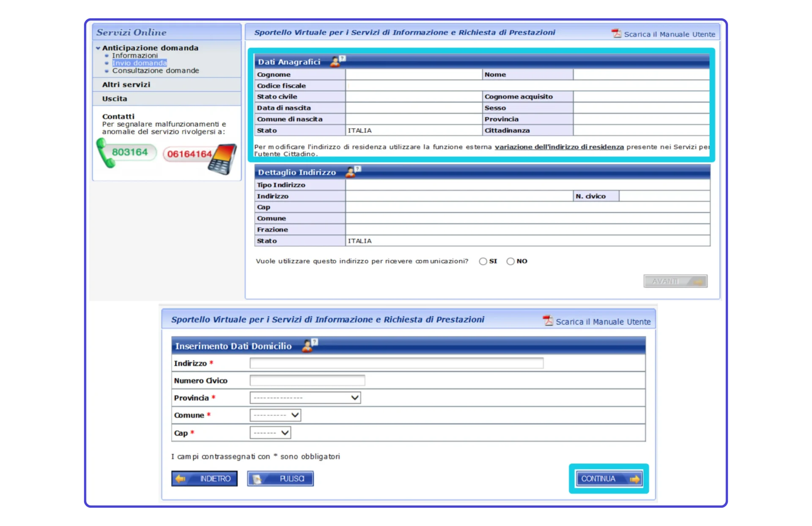Click the Cognome field in Dati Anagrafici

(x=414, y=74)
